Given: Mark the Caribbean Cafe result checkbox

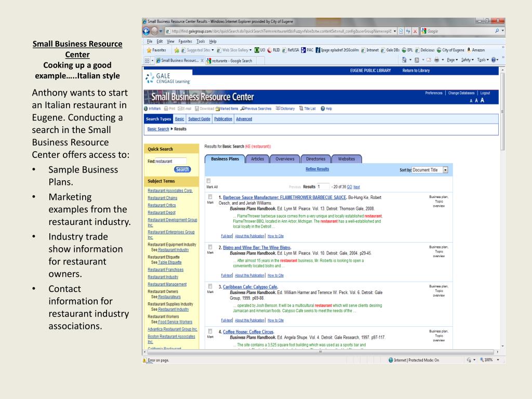Looking at the screenshot, I should point(210,286).
